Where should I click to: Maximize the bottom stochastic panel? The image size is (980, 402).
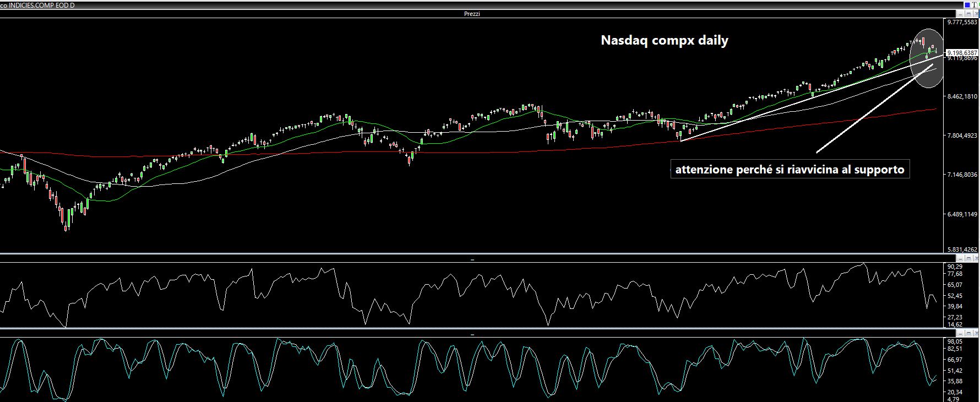tap(968, 333)
